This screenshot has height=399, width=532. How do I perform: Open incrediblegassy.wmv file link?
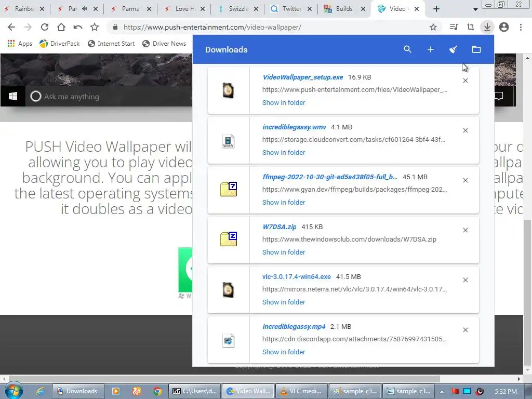pyautogui.click(x=294, y=127)
